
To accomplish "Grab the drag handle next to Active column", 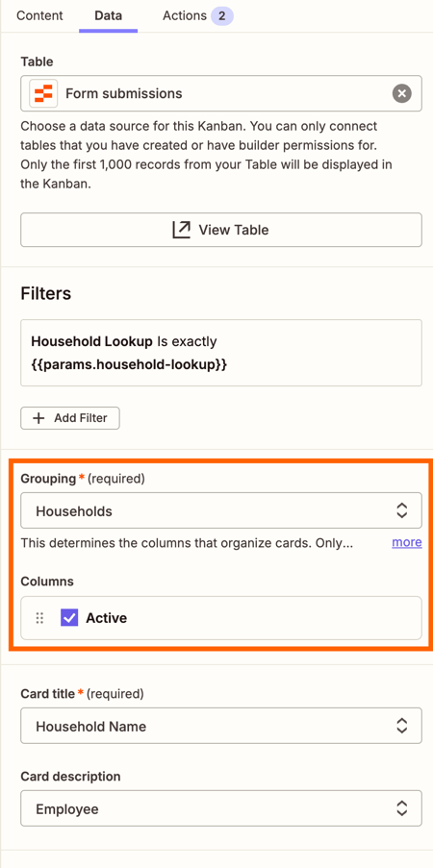I will click(x=39, y=618).
